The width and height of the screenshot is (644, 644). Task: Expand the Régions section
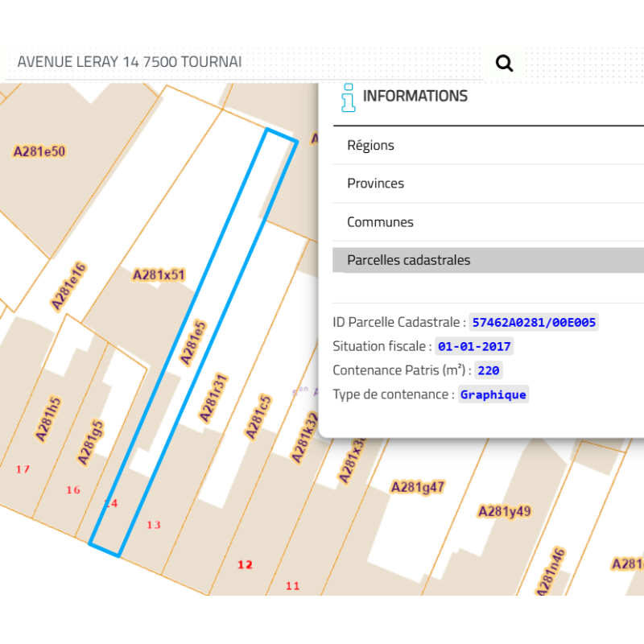pyautogui.click(x=370, y=146)
